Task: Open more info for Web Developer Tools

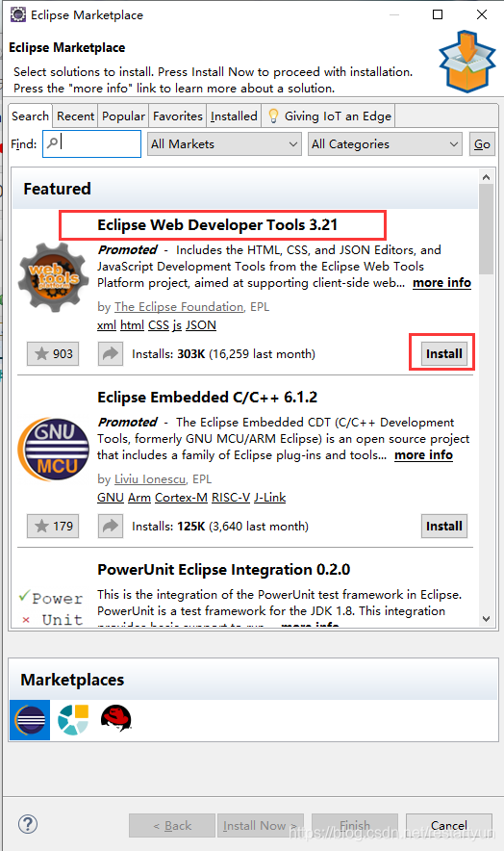Action: [x=441, y=283]
